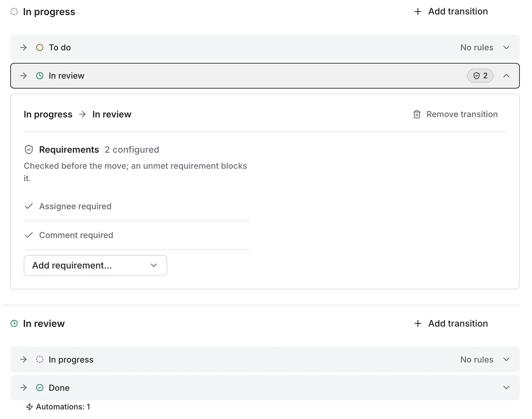Click the In review heading in panel breadcrumb
532x419 pixels.
click(x=112, y=114)
